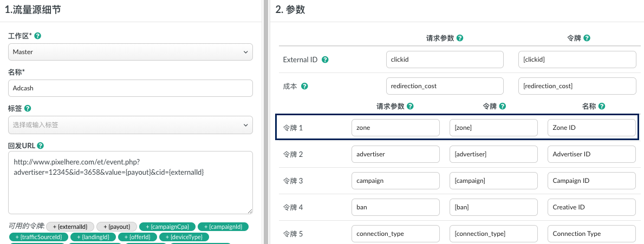Click the help icon next to 标签

pyautogui.click(x=27, y=109)
